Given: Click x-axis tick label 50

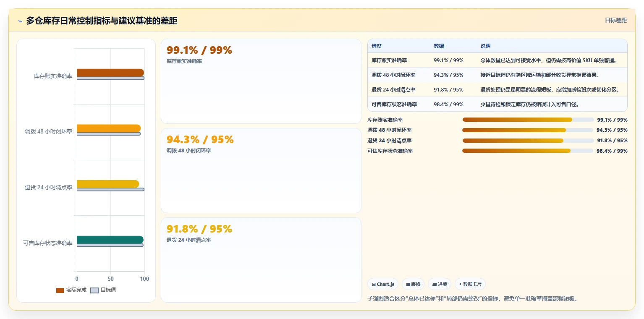Looking at the screenshot, I should point(110,279).
